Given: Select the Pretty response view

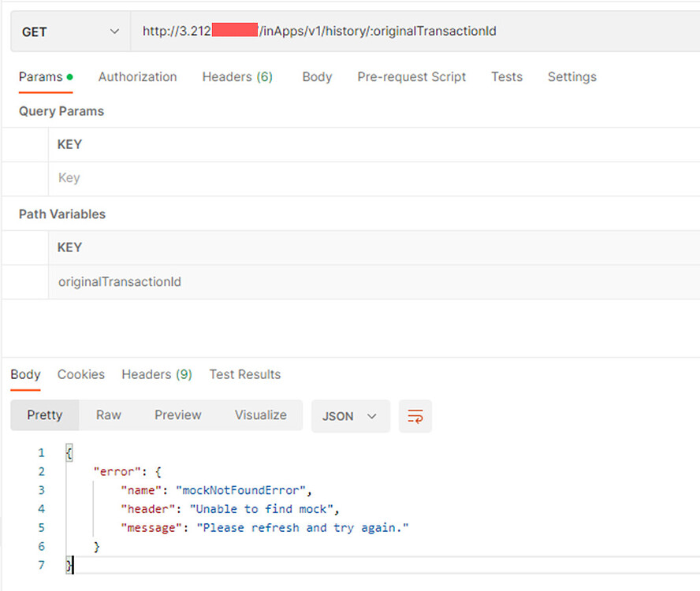Looking at the screenshot, I should pos(45,414).
